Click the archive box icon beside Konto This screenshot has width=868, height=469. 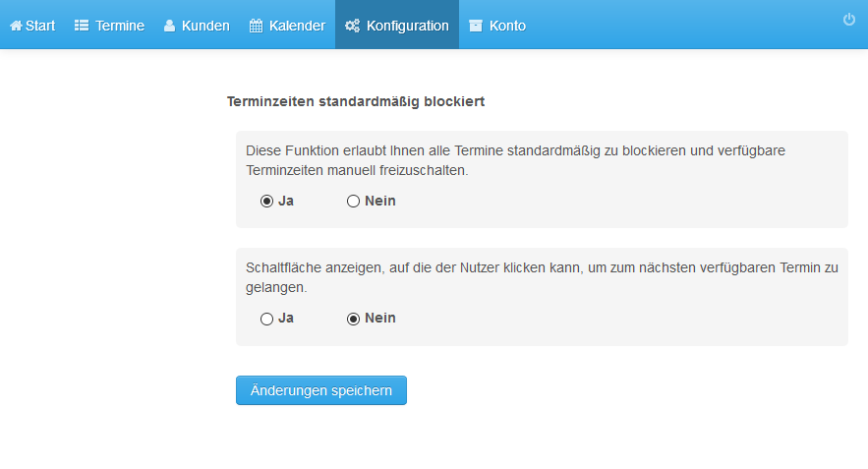pos(476,26)
